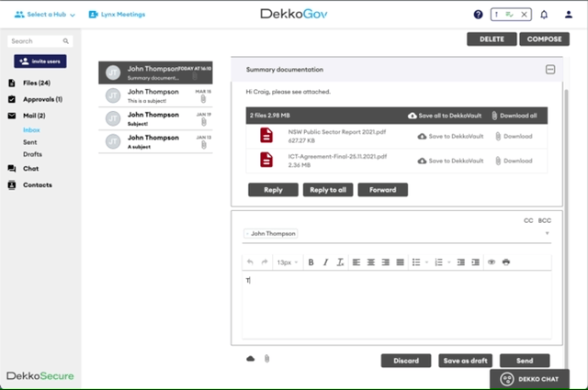Image resolution: width=588 pixels, height=390 pixels.
Task: Save the reply as draft
Action: [x=466, y=361]
